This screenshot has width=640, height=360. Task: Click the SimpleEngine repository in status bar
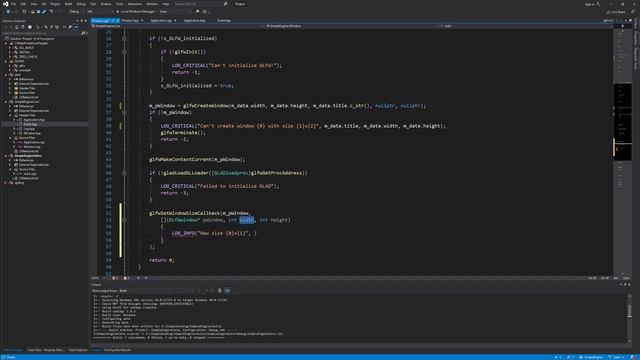(591, 357)
